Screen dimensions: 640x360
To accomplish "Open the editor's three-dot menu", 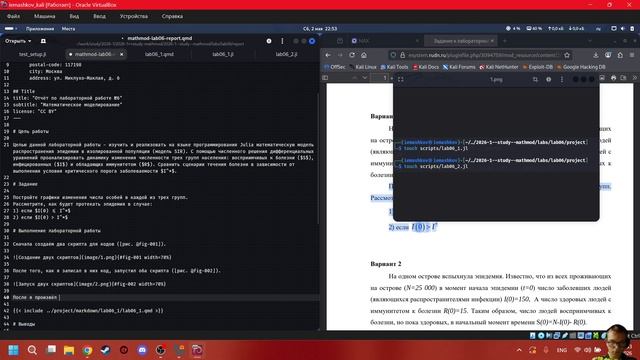I will click(282, 41).
